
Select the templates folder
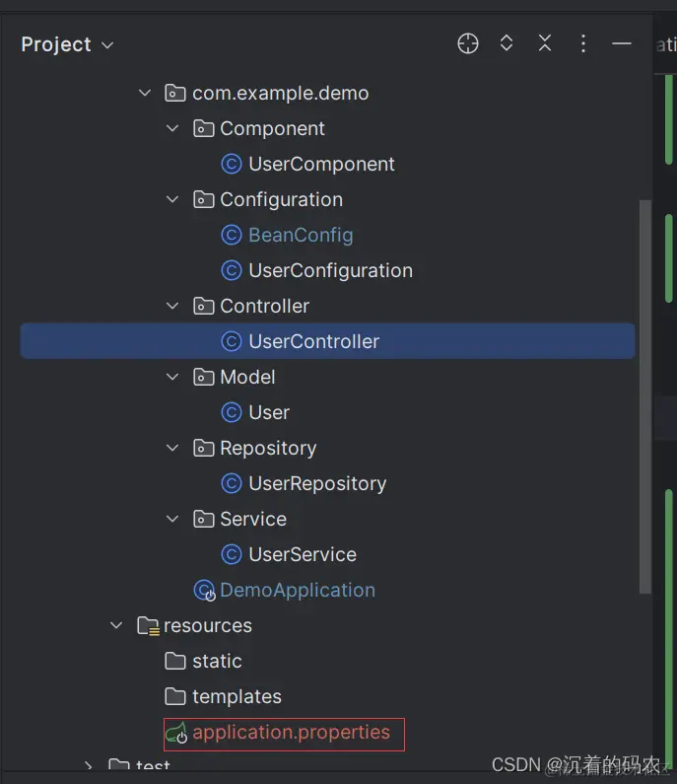[x=237, y=696]
